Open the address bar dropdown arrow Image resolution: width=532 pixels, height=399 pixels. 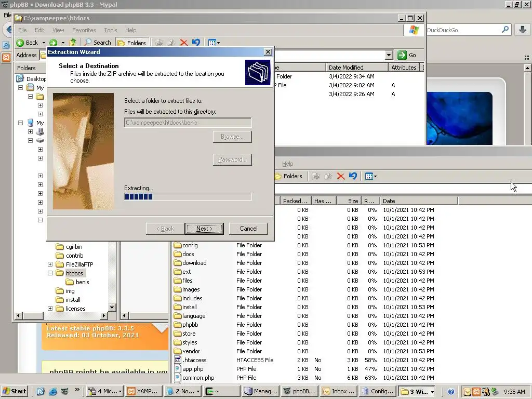pyautogui.click(x=389, y=55)
